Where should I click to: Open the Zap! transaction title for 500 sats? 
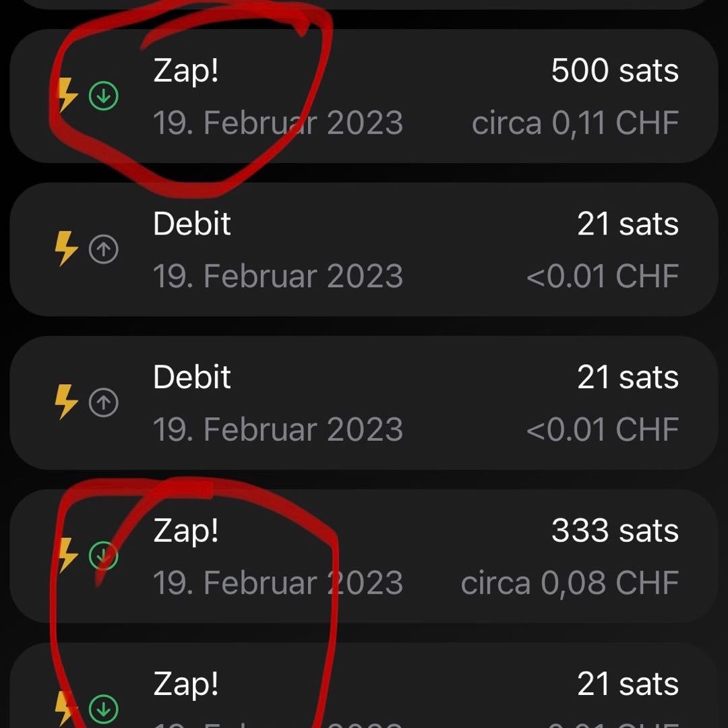pos(186,71)
